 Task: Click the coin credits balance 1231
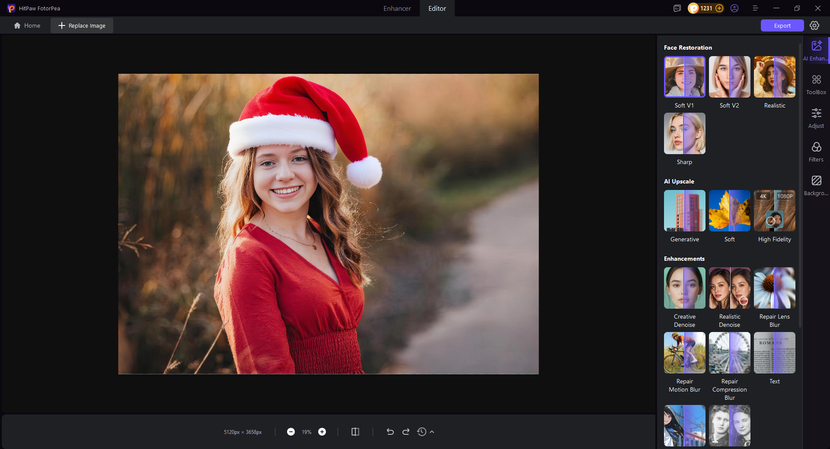706,8
